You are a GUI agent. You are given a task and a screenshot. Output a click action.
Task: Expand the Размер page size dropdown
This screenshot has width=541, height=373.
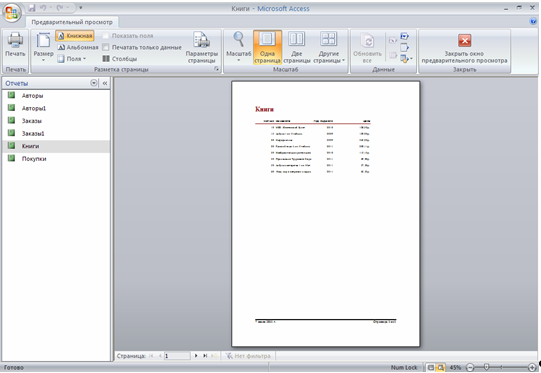[x=43, y=47]
